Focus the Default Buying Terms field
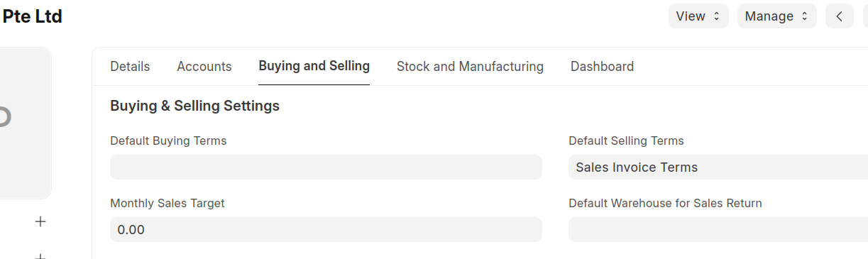 pyautogui.click(x=326, y=167)
